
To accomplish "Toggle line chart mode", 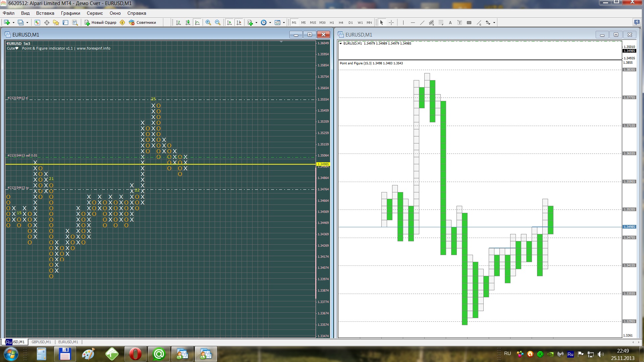I will [x=197, y=22].
